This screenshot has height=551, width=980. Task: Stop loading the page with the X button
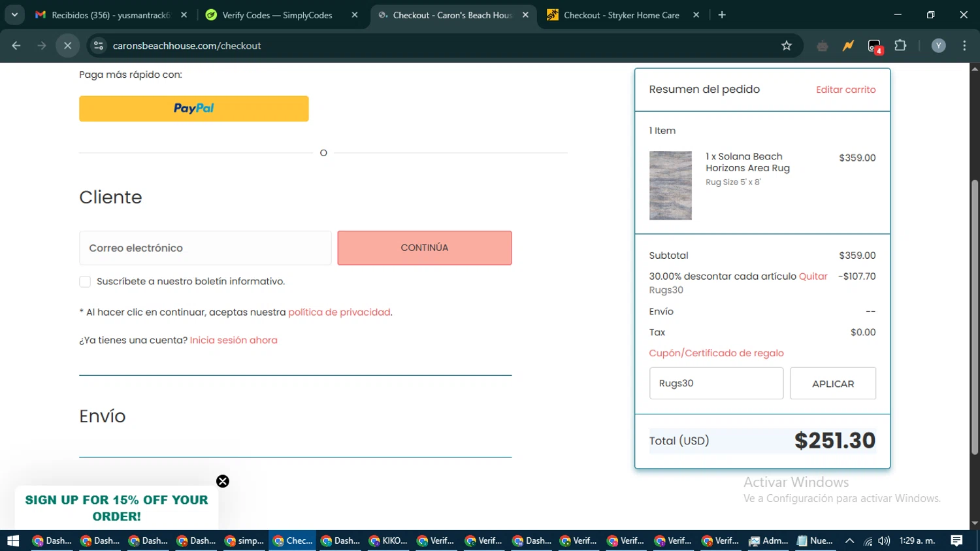[67, 46]
